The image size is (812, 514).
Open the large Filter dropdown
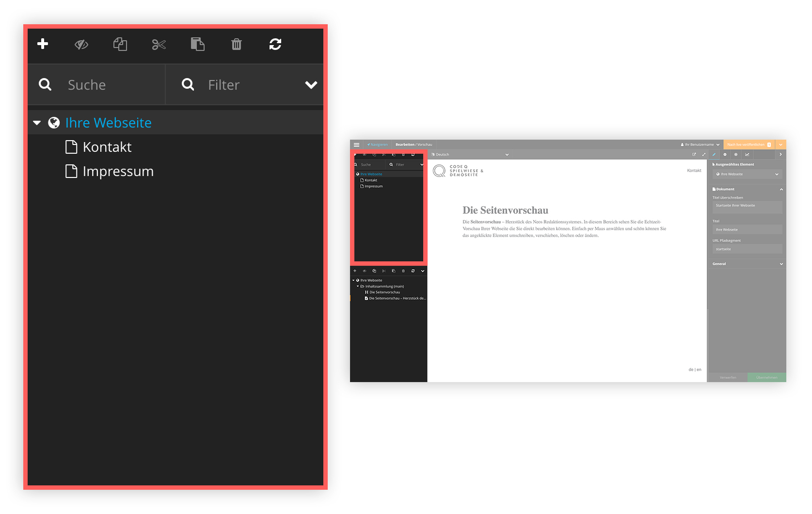tap(245, 84)
